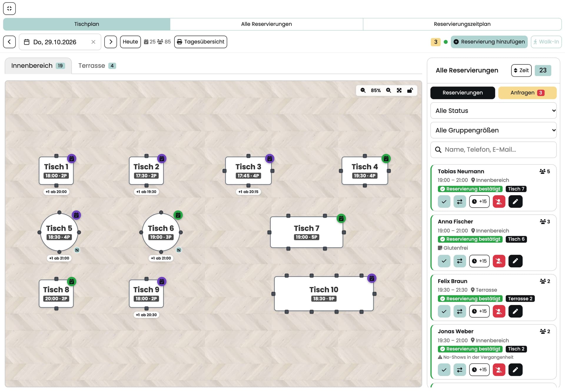Click No-Shows in der Vergangenheit warning
Viewport: 565px width, 392px height.
[x=476, y=357]
